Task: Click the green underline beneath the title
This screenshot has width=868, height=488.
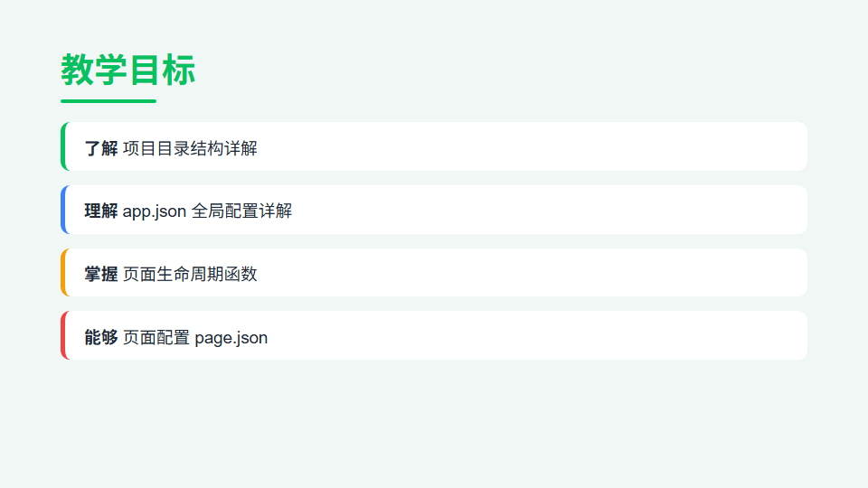Action: tap(108, 101)
